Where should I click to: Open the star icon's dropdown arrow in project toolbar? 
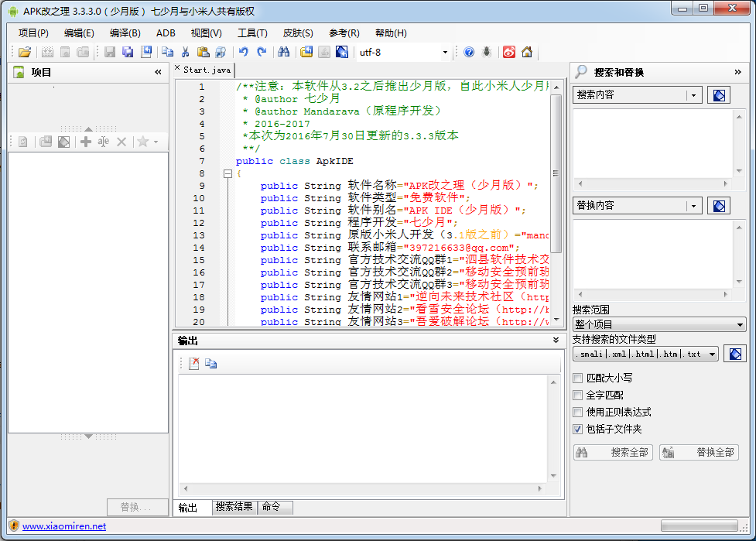coord(156,142)
